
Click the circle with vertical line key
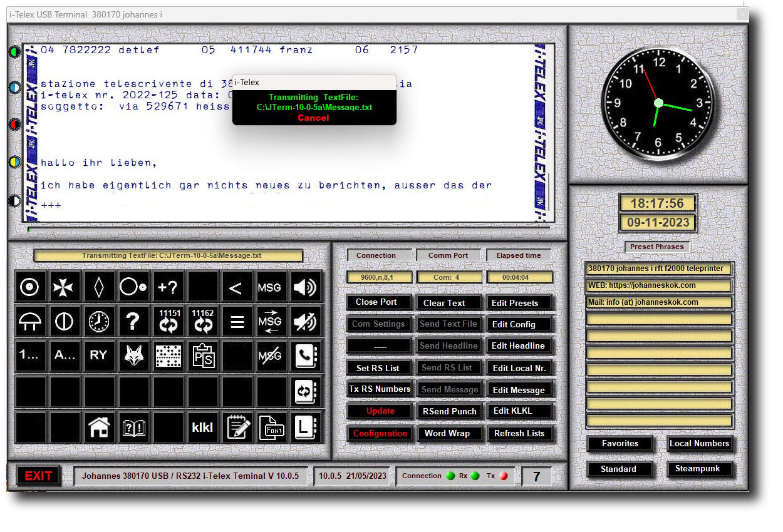(x=65, y=322)
